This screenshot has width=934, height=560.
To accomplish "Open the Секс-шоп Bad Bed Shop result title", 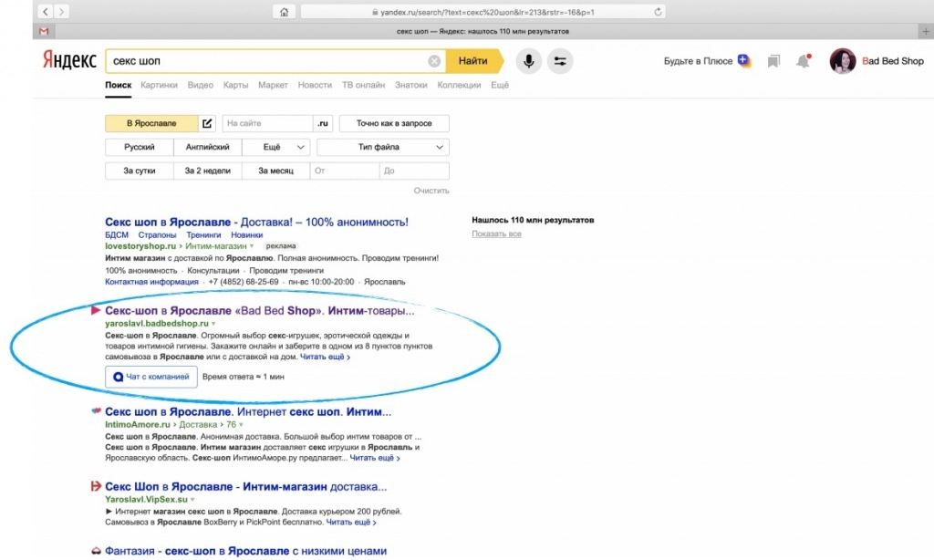I will 260,310.
